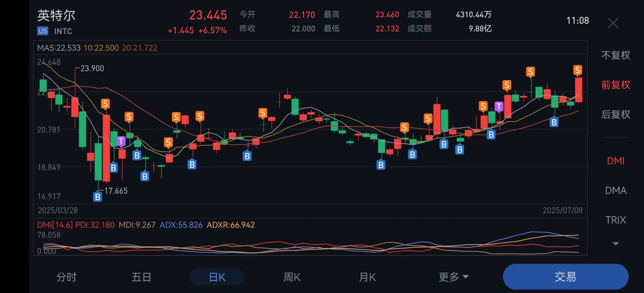The height and width of the screenshot is (293, 644).
Task: Click the B marker below the latest pullback candle
Action: (x=554, y=122)
